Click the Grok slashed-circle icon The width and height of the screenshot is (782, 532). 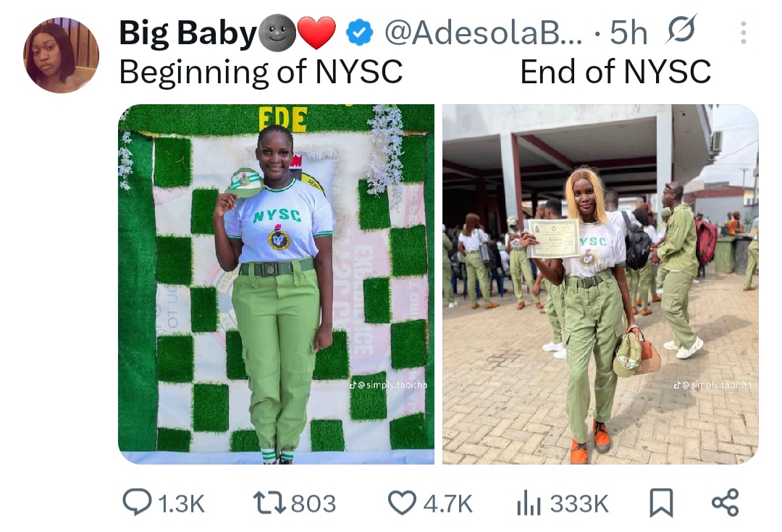click(x=681, y=30)
